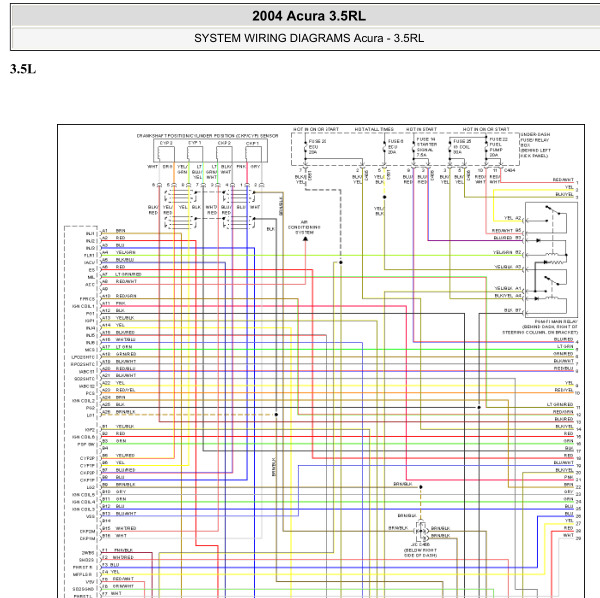Screen dimensions: 600x598
Task: Click the "B7 BLU/RED" pin label
Action: coord(119,470)
